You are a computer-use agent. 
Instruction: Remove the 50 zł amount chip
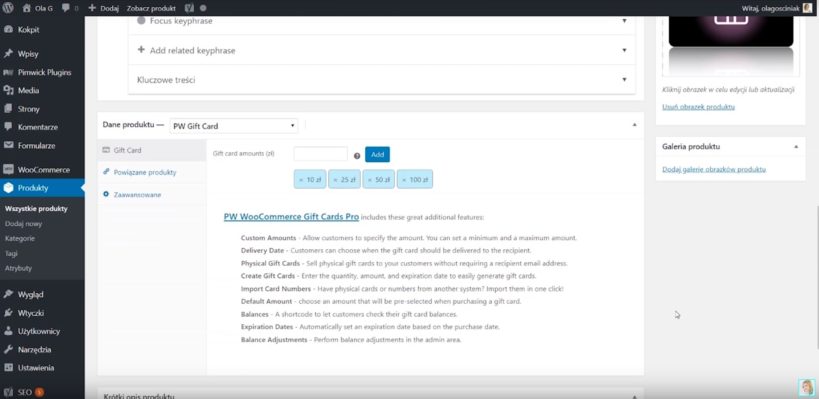click(370, 180)
